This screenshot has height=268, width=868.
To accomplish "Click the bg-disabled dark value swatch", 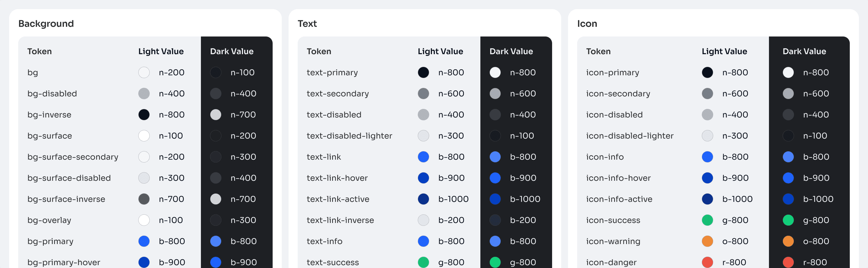I will (x=216, y=94).
